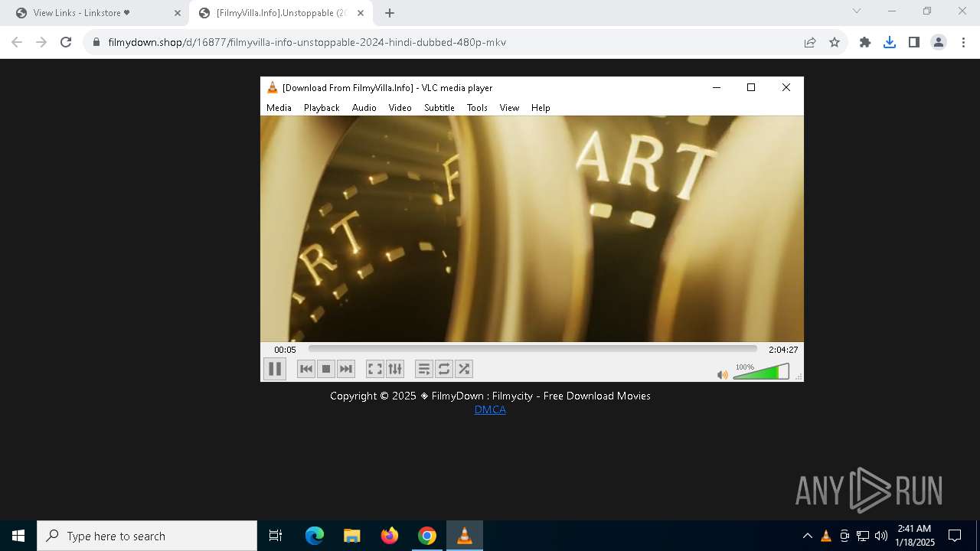
Task: Go forward in Chrome
Action: (x=41, y=42)
